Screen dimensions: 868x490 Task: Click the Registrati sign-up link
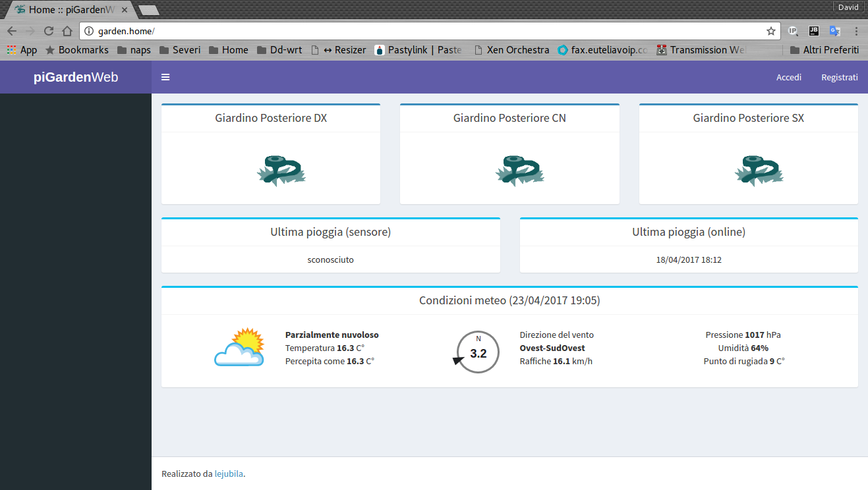pyautogui.click(x=840, y=78)
